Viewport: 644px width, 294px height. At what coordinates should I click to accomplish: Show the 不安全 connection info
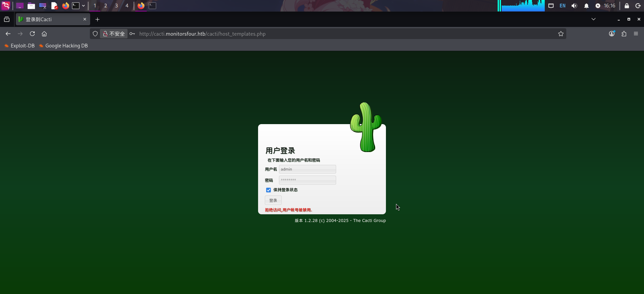[114, 34]
